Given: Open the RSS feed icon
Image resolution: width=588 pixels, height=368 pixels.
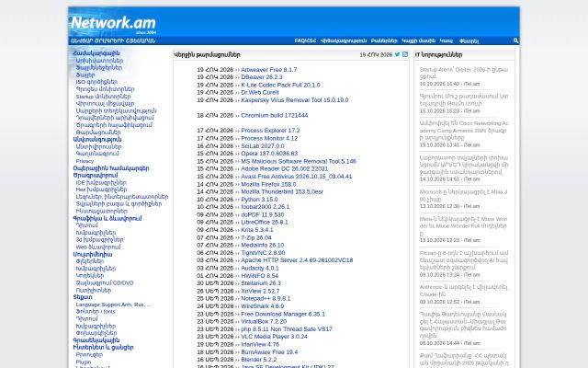Looking at the screenshot, I should pyautogui.click(x=405, y=54).
